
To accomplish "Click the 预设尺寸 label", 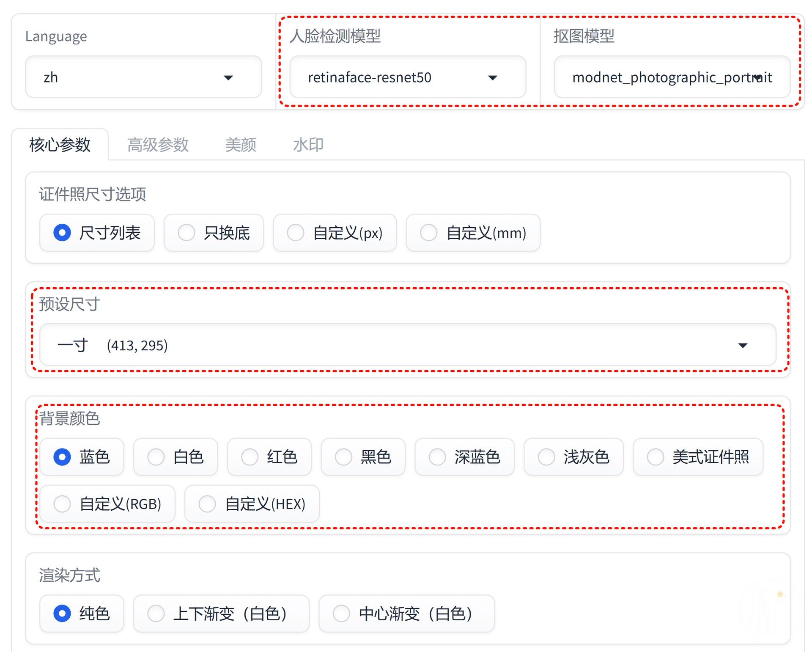I will tap(69, 304).
